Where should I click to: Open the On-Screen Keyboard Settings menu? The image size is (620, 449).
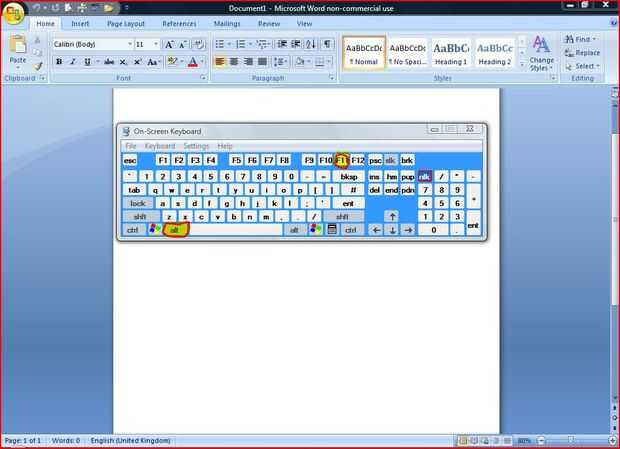coord(196,146)
